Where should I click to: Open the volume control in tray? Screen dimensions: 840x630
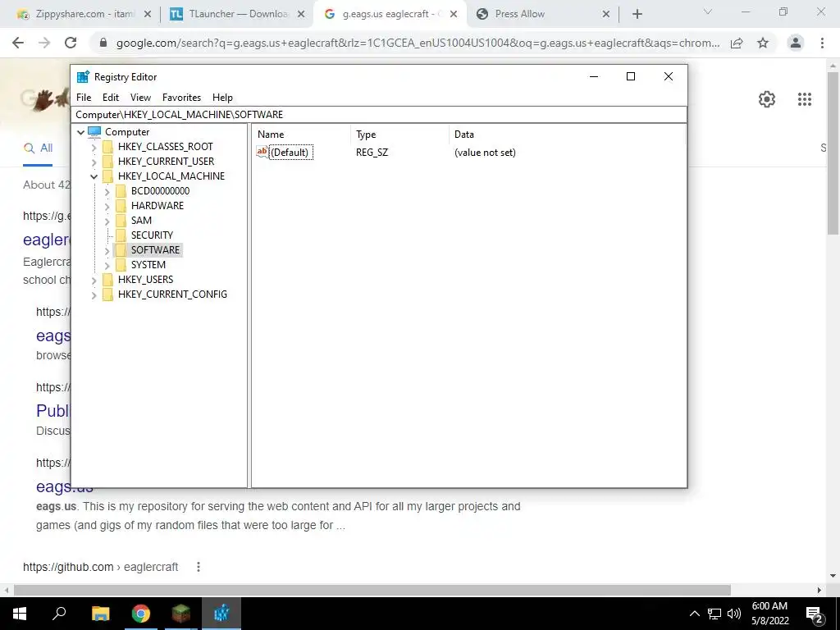[734, 614]
